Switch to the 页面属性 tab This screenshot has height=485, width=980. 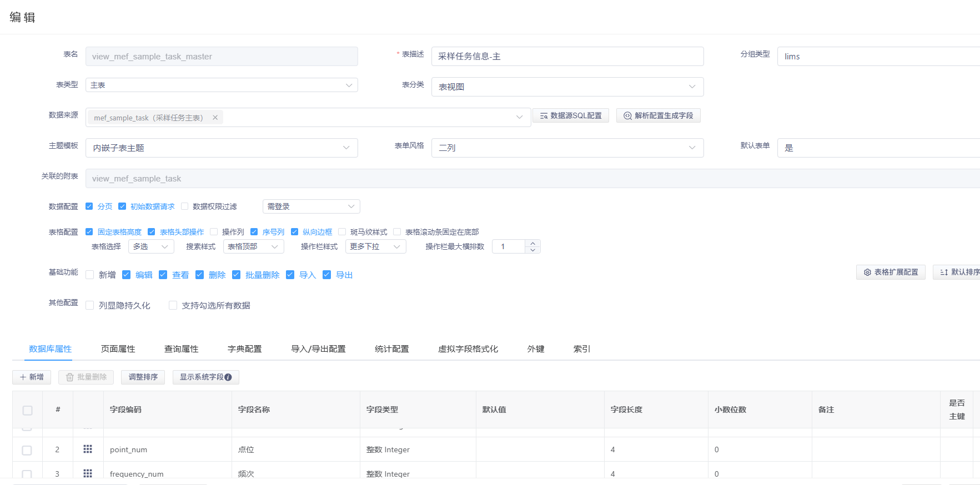(x=118, y=349)
